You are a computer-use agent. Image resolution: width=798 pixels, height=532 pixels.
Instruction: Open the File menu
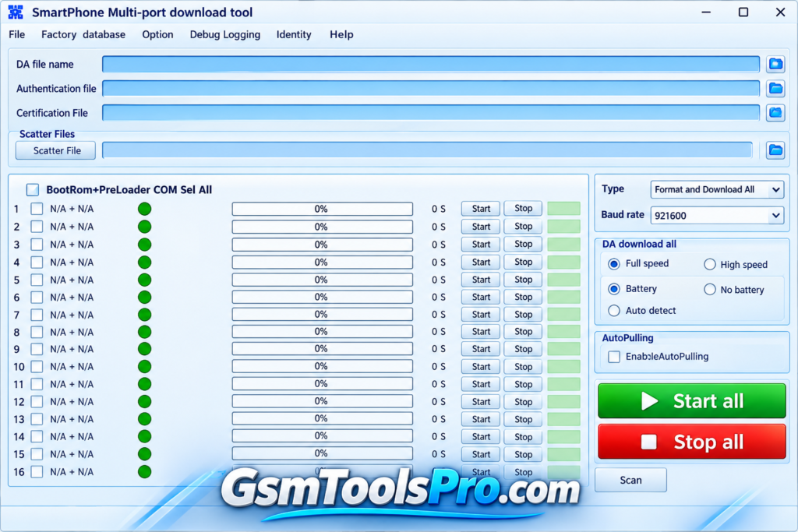pyautogui.click(x=17, y=34)
